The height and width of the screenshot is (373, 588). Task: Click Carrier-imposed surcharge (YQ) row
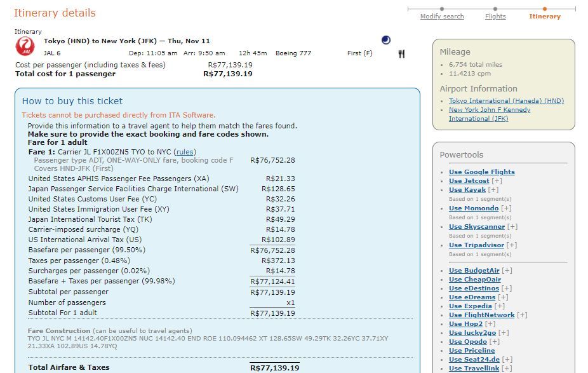click(x=162, y=229)
